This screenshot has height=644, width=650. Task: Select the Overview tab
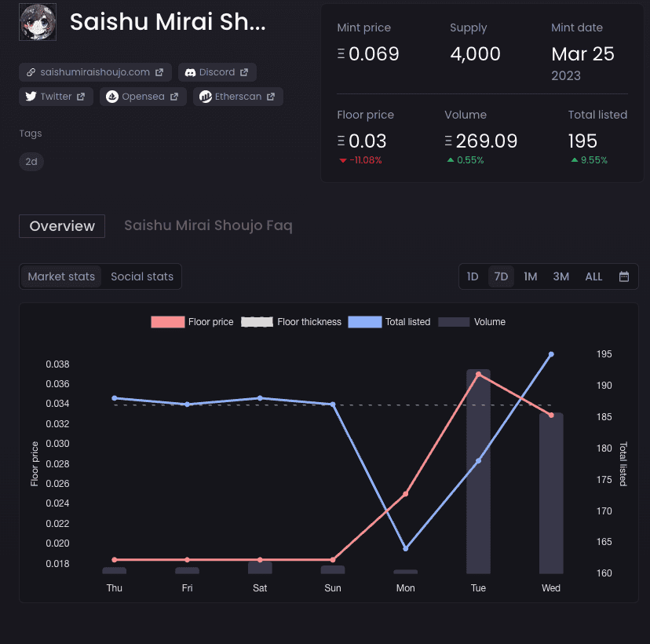(62, 226)
